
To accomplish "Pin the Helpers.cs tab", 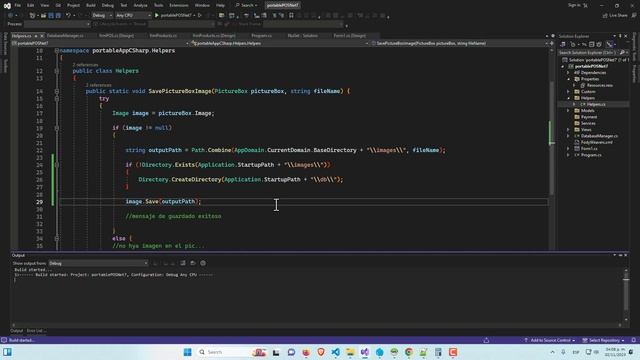I will tap(36, 36).
